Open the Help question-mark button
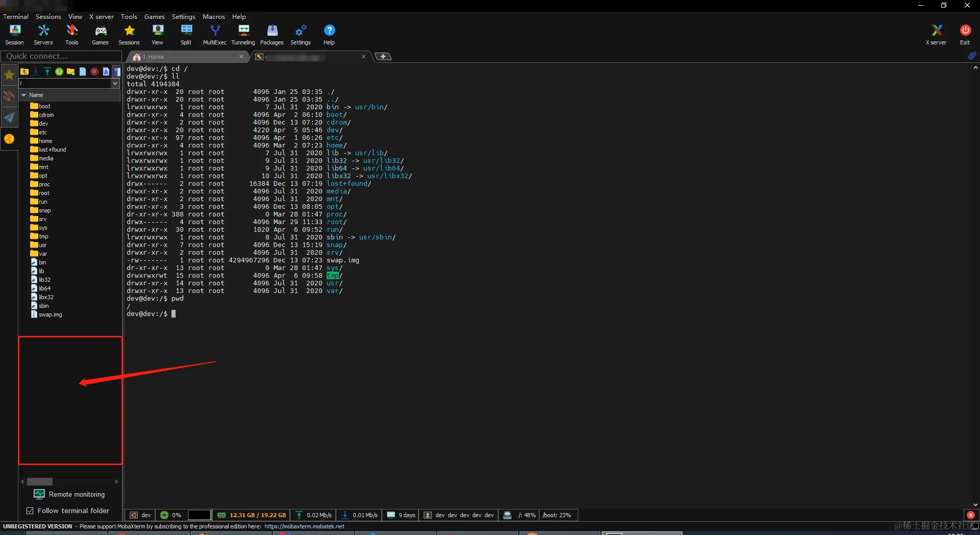Viewport: 980px width, 535px height. point(329,35)
